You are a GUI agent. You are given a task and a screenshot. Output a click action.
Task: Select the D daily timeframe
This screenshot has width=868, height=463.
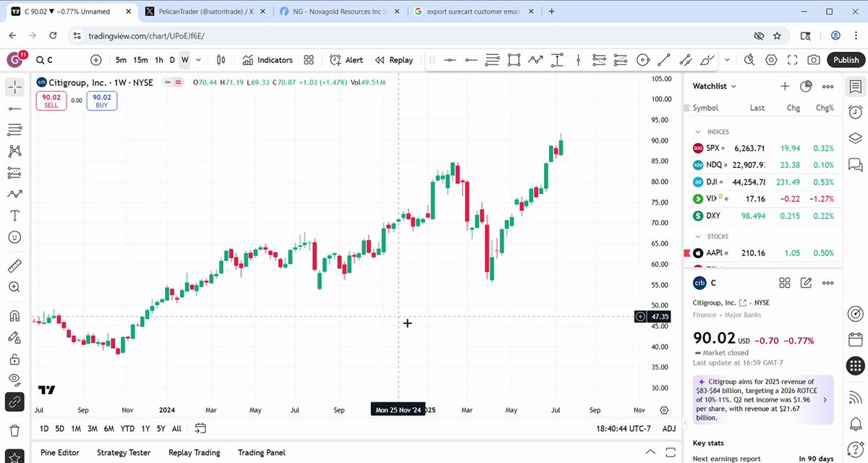[x=172, y=60]
